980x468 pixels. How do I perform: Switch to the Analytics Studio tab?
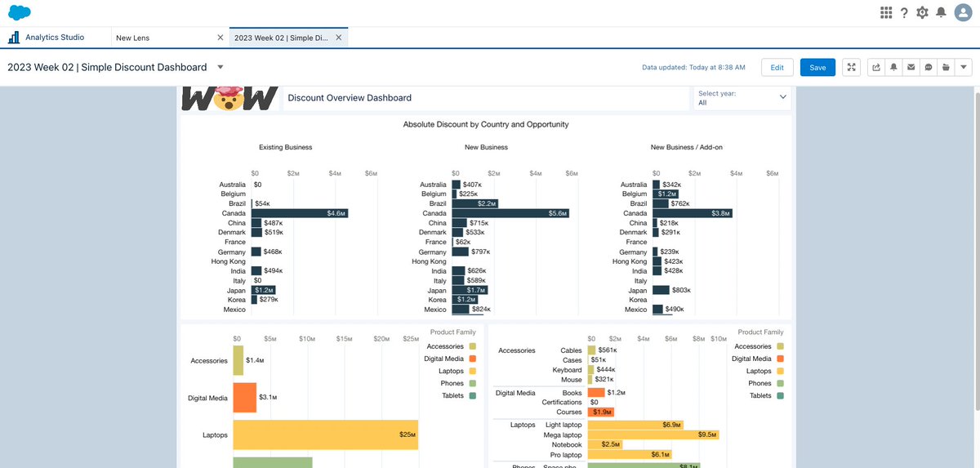point(55,38)
